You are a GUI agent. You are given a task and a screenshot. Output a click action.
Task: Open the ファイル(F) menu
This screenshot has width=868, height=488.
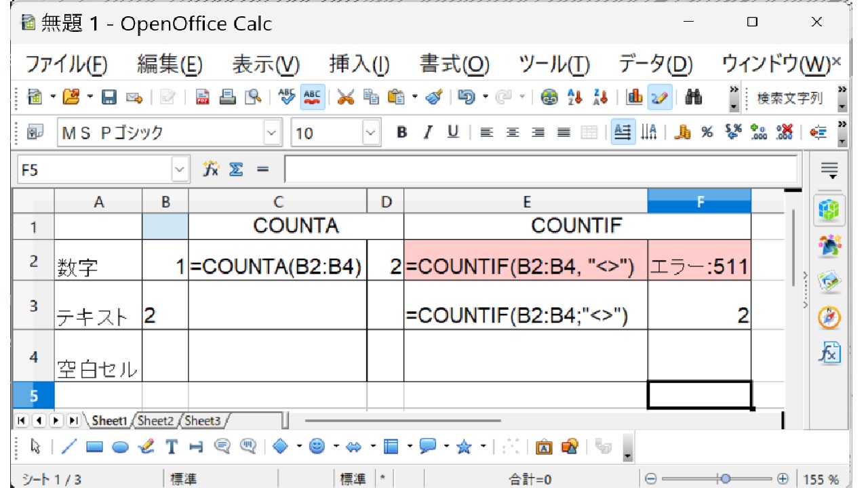tap(66, 65)
